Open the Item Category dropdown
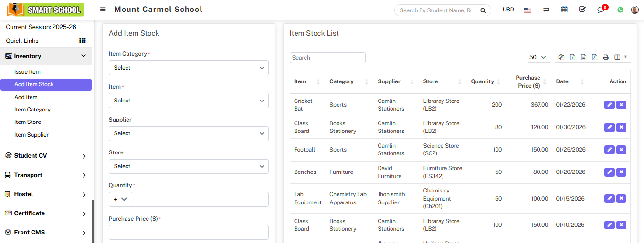Image resolution: width=644 pixels, height=243 pixels. click(x=189, y=68)
